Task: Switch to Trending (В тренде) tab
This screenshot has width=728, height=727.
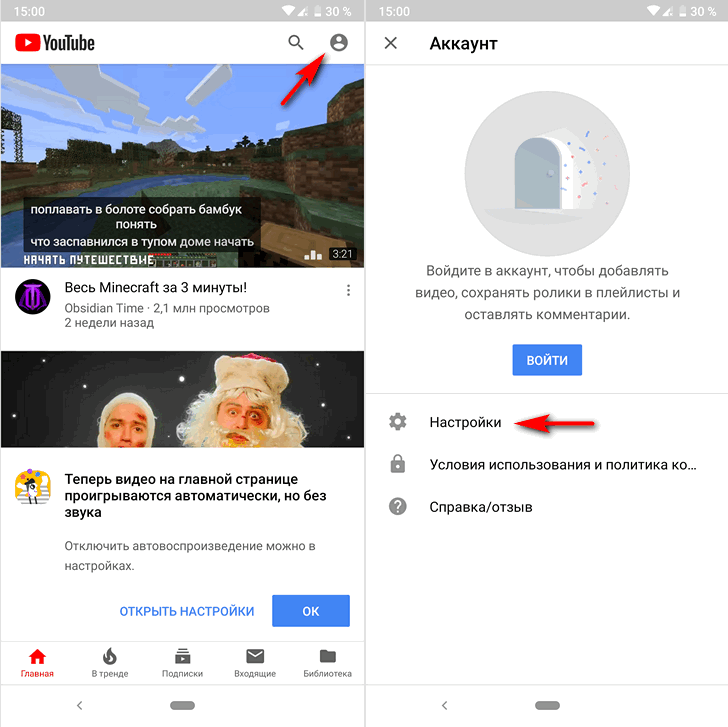Action: (x=110, y=663)
